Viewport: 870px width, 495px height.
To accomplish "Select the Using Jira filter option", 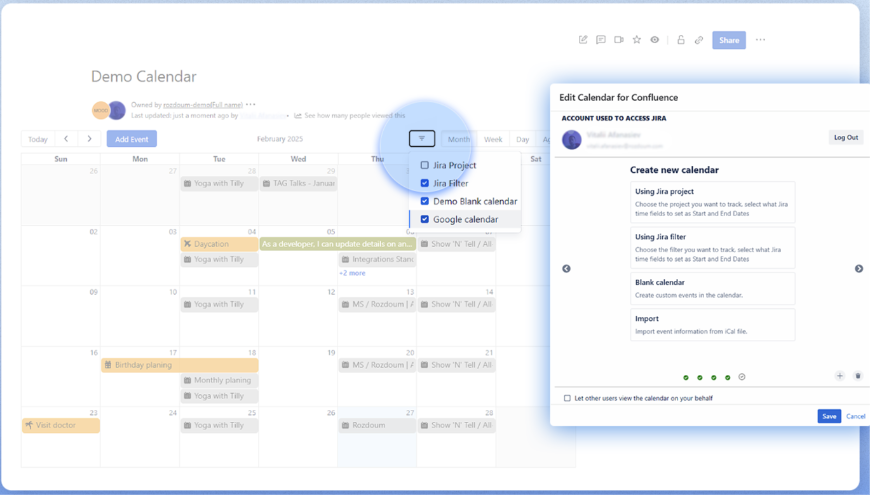I will [x=712, y=248].
